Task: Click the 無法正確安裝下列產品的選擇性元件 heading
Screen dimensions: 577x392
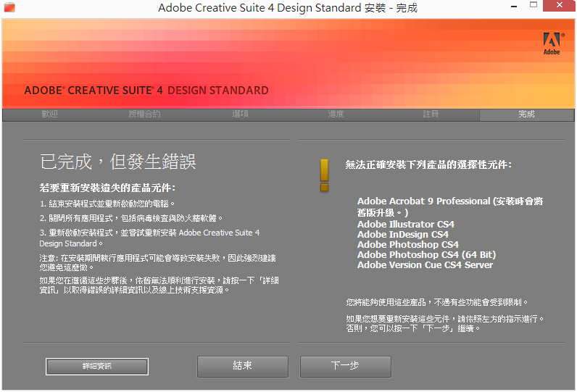Action: point(428,164)
